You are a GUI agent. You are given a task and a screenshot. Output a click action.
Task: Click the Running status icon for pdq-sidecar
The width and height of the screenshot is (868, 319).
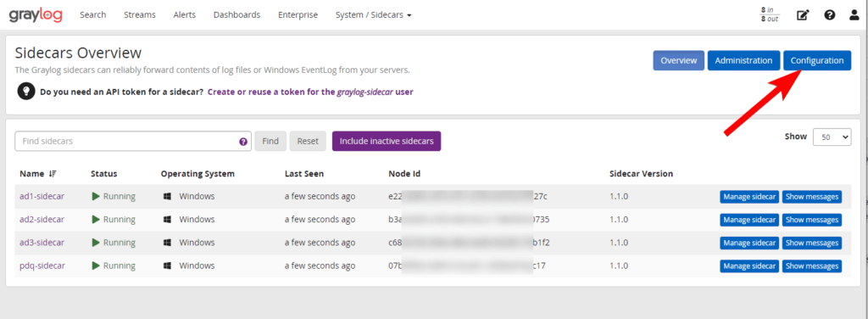coord(96,266)
